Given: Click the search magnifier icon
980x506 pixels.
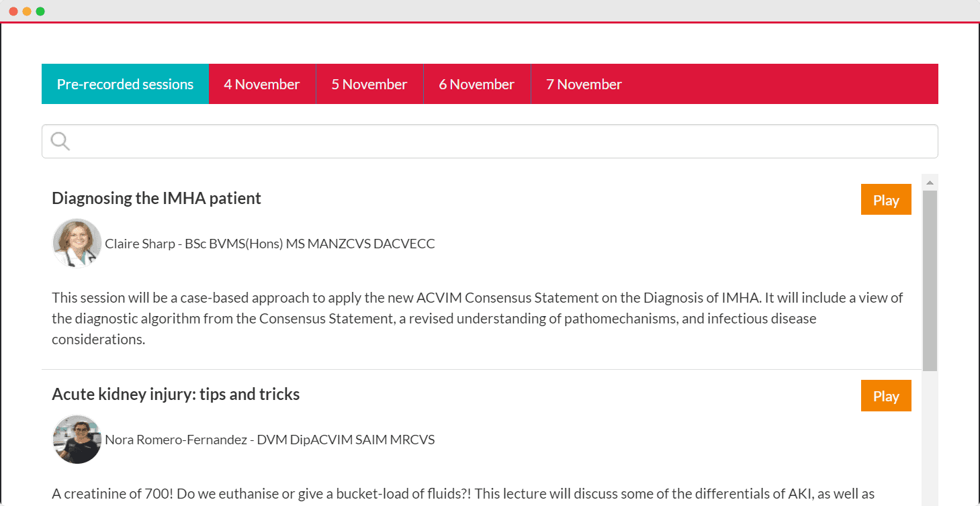Looking at the screenshot, I should pos(60,141).
